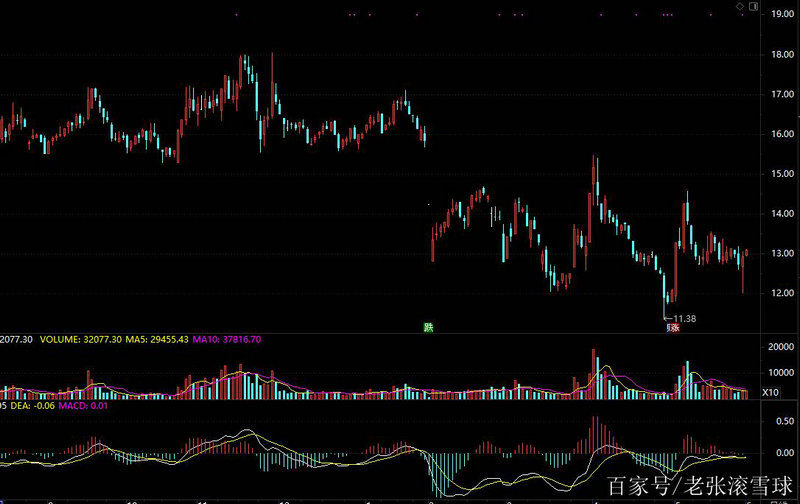
Task: Click the diamond icon at top right
Action: pos(739,6)
